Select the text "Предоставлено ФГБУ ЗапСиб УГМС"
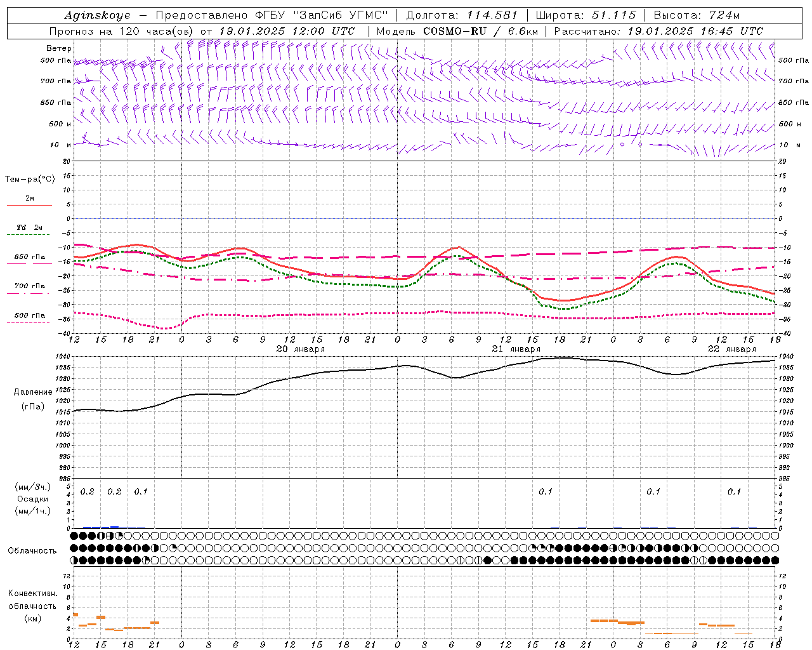Image resolution: width=812 pixels, height=650 pixels. coord(272,15)
